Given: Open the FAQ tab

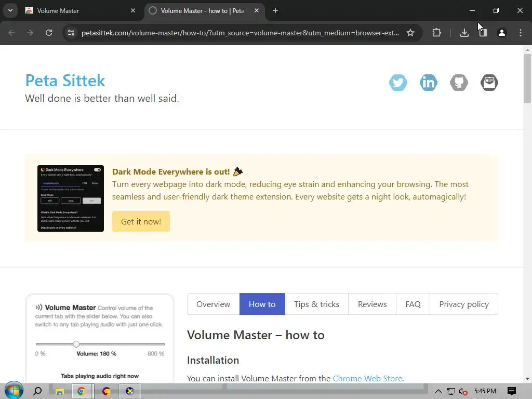Looking at the screenshot, I should (x=413, y=304).
